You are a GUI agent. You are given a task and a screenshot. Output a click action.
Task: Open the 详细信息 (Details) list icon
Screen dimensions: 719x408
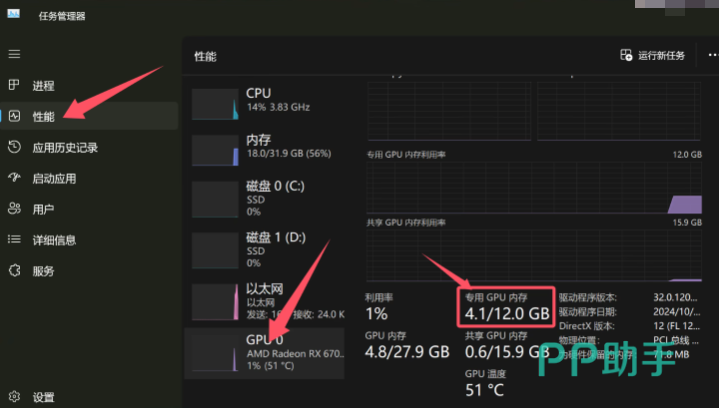(14, 240)
